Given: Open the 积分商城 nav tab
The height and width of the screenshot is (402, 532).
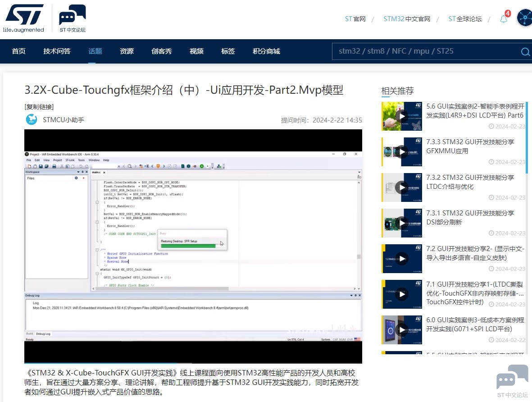Looking at the screenshot, I should (266, 51).
